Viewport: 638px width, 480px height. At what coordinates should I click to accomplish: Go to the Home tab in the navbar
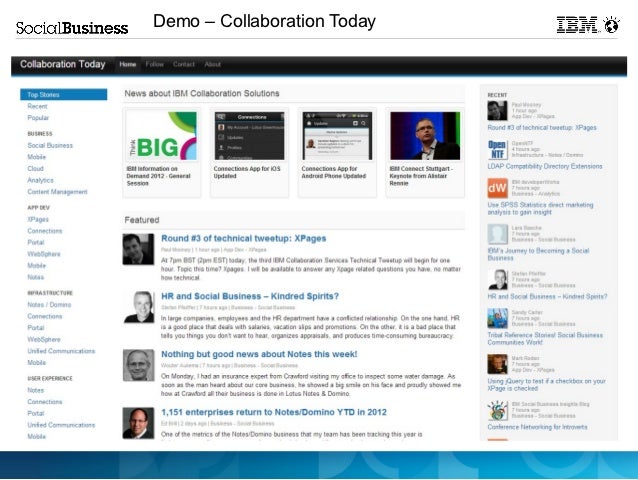click(127, 64)
